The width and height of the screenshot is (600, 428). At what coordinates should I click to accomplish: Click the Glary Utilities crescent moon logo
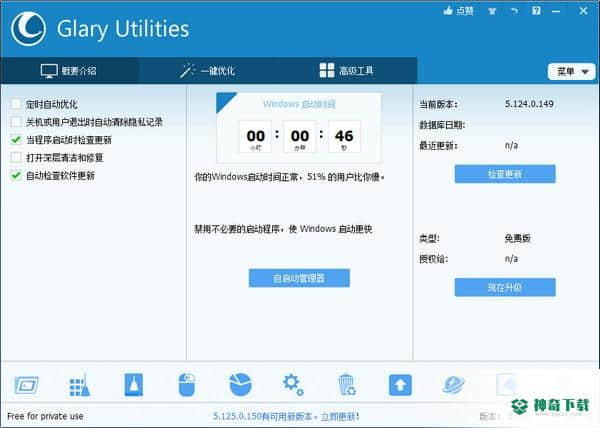(x=28, y=29)
